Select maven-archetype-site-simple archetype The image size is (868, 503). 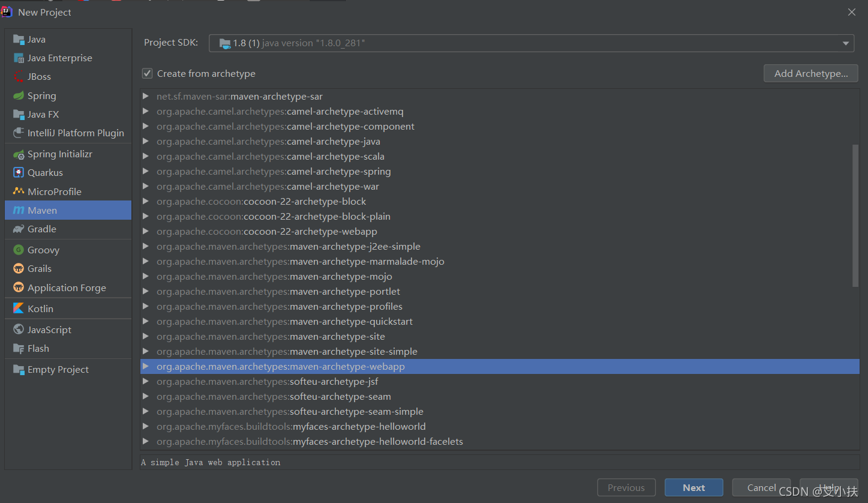coord(500,351)
